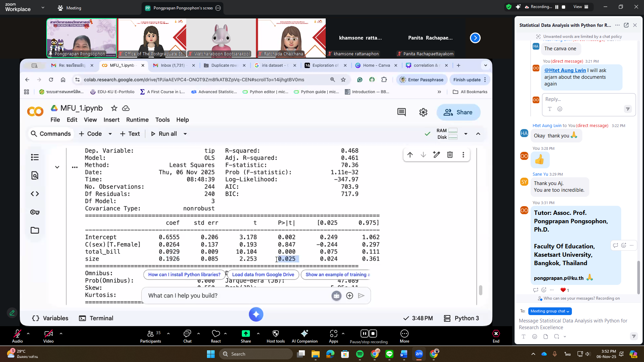
Task: Start Zoom Video camera
Action: (x=48, y=334)
